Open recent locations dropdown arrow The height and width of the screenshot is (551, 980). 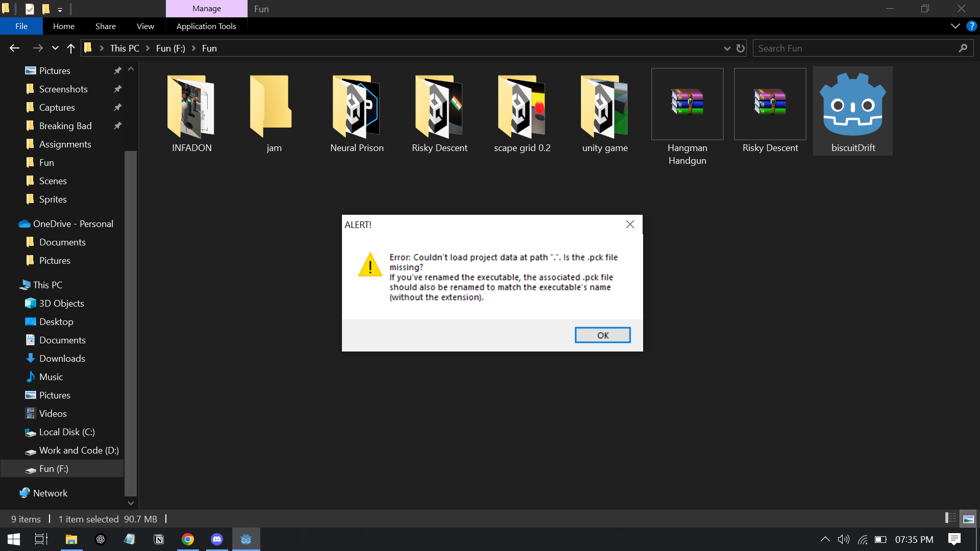click(55, 48)
